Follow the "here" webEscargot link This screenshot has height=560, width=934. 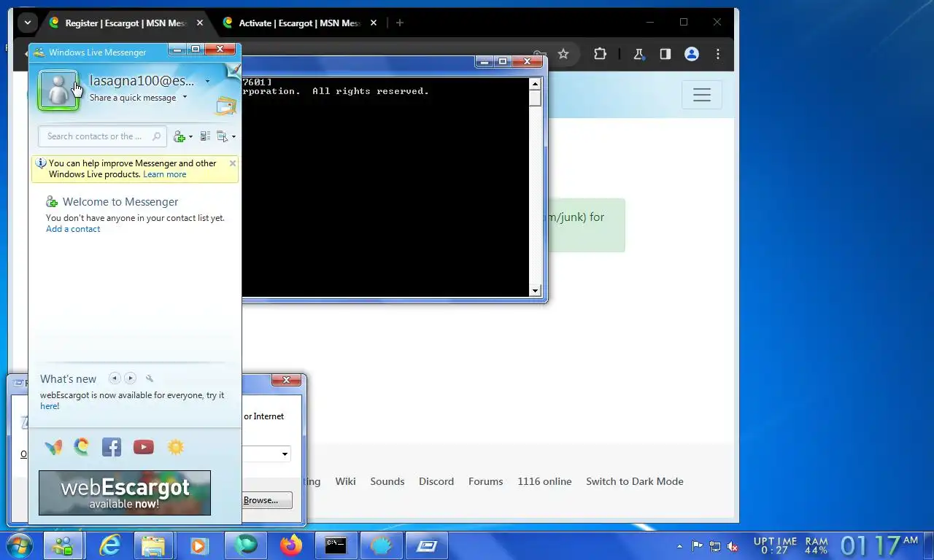50,406
